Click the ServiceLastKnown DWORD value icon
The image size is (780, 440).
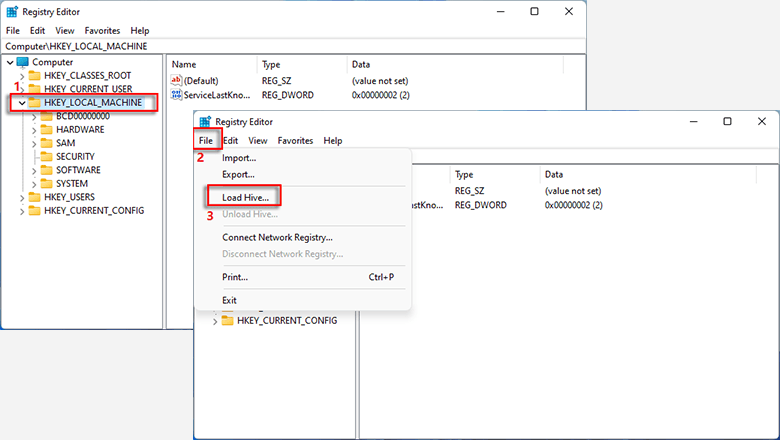[x=176, y=94]
